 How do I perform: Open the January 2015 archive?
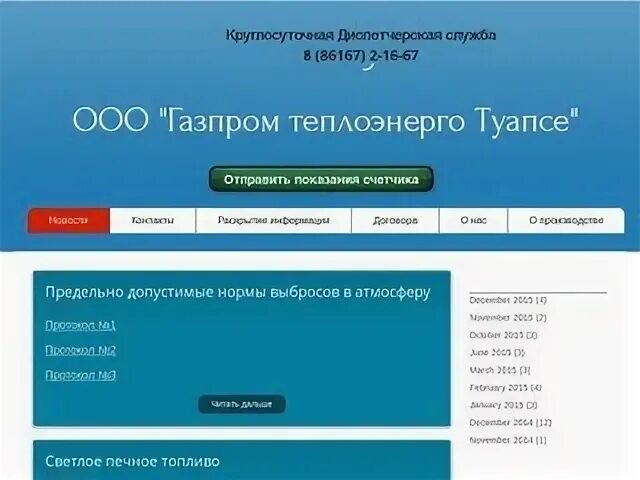click(503, 405)
